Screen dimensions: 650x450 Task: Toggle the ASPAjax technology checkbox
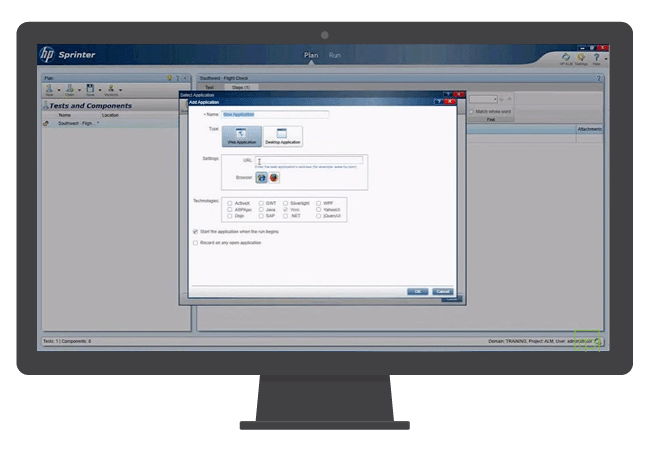[x=230, y=210]
